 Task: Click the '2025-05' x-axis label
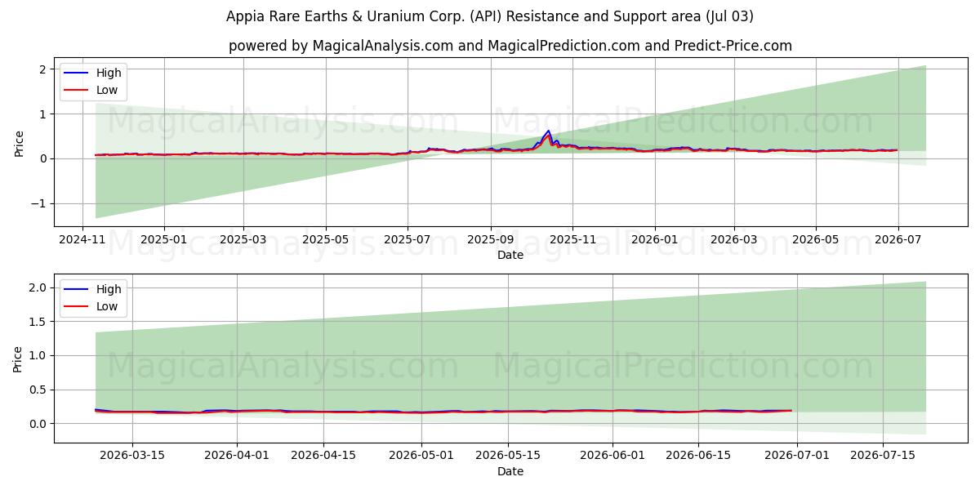coord(325,241)
